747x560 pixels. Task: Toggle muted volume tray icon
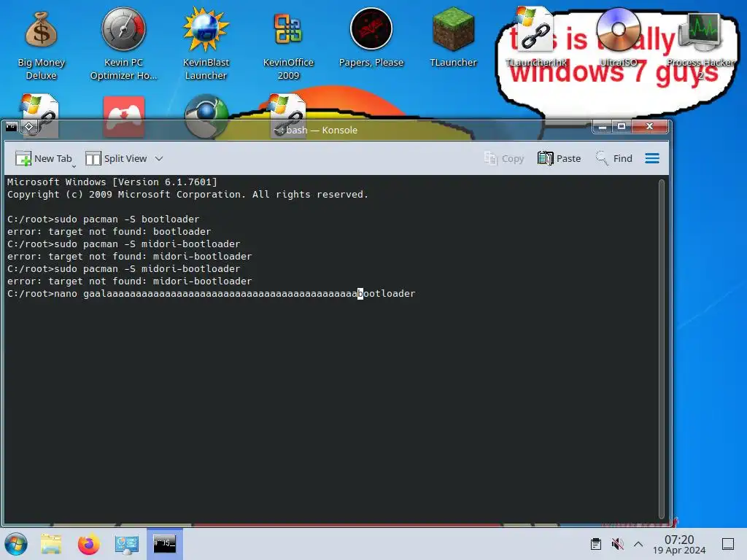[617, 544]
